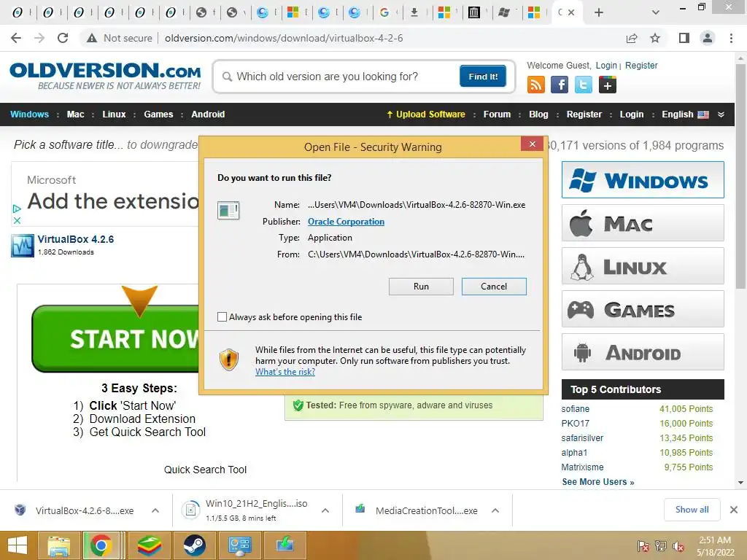Select Linux in the navigation bar
Screen dimensions: 747x560
tap(114, 114)
